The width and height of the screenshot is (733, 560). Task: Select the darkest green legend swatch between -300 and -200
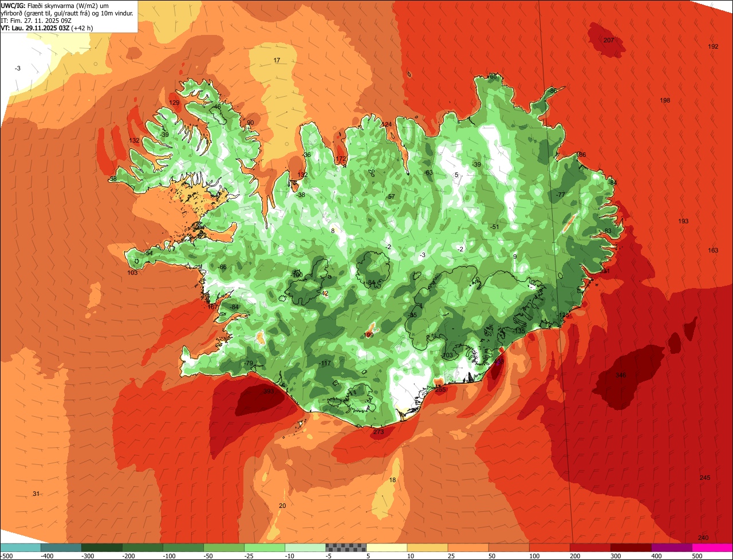point(102,547)
